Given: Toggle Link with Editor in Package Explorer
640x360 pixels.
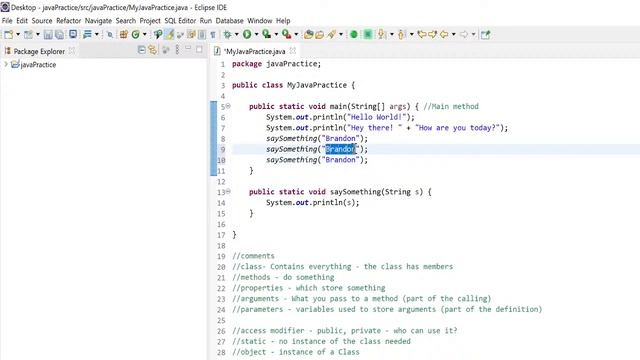Looking at the screenshot, I should tap(153, 50).
